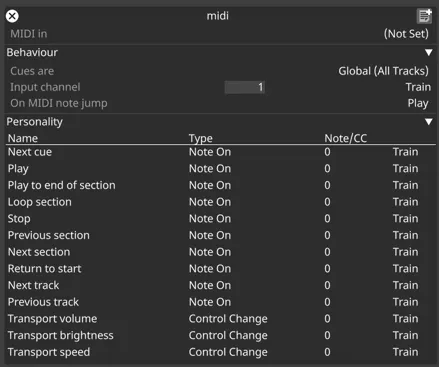
Task: Open Control Change type for Transport speed
Action: pyautogui.click(x=228, y=352)
